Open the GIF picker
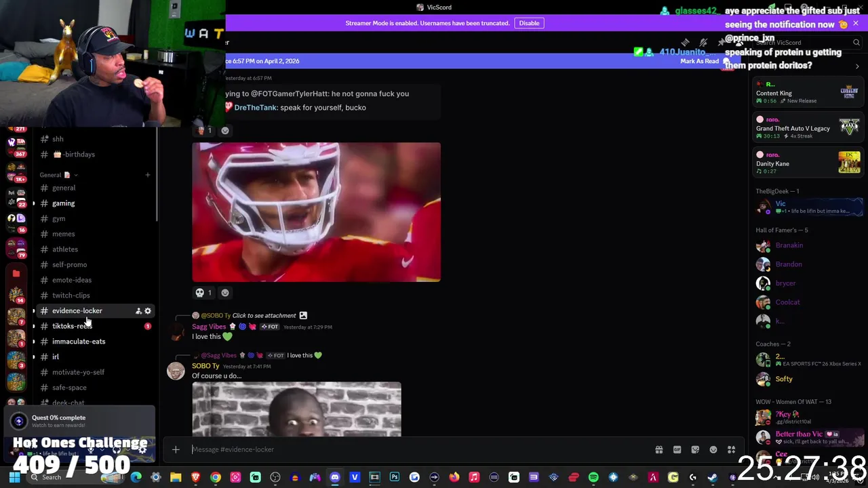Screen dimensions: 868x488 (677, 449)
